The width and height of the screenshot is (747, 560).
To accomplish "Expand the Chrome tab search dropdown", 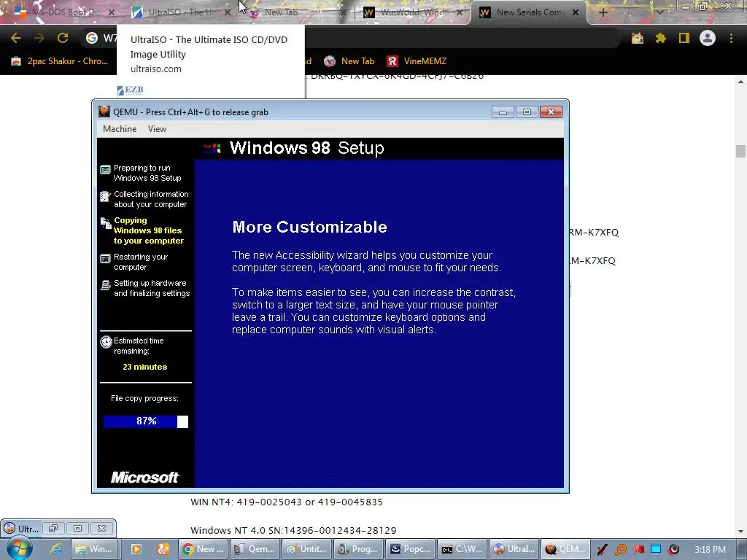I will tap(659, 12).
